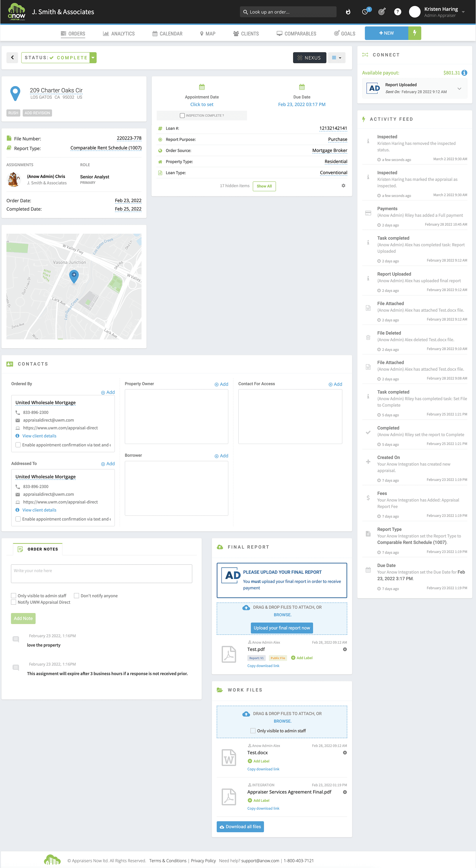476x868 pixels.
Task: Expand the Report Uploaded connect entry
Action: coord(459,89)
